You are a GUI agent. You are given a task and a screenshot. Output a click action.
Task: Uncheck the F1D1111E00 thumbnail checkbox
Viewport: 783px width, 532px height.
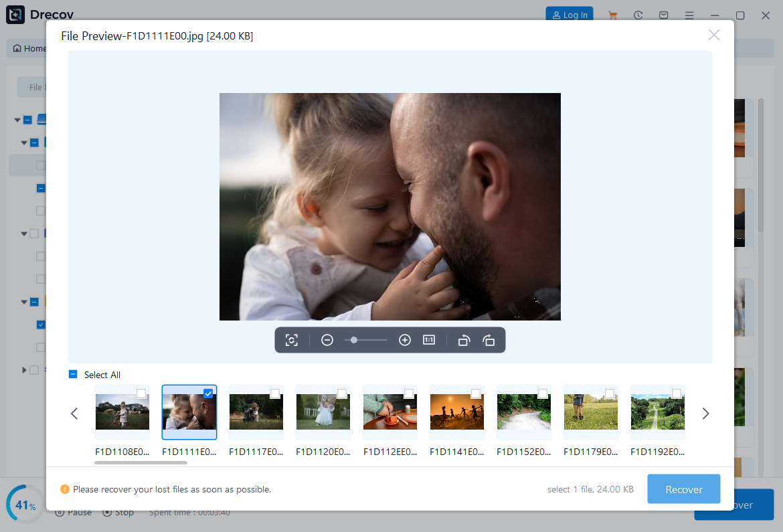point(208,393)
